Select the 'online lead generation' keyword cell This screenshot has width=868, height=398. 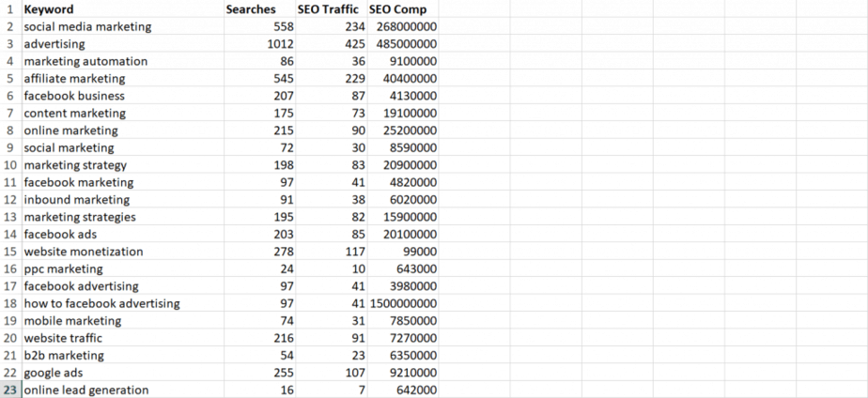86,390
